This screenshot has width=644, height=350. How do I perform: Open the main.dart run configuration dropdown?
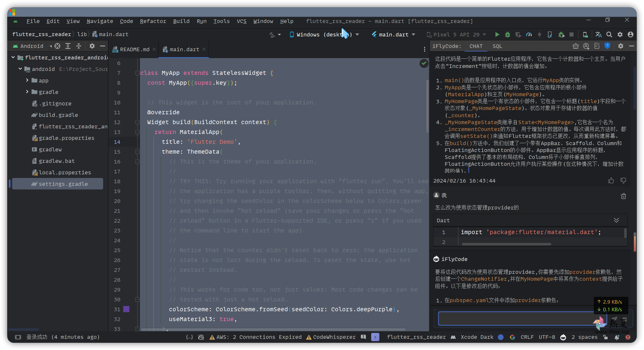pyautogui.click(x=393, y=34)
